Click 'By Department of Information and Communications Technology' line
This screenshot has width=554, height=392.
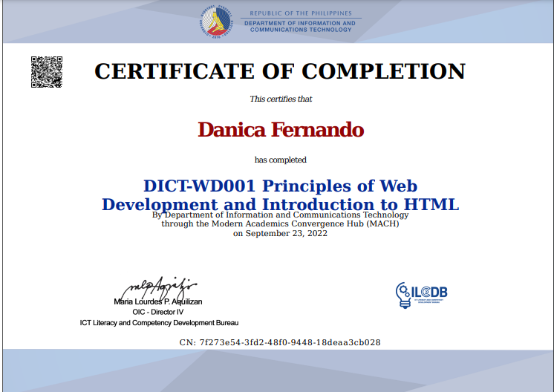[281, 215]
